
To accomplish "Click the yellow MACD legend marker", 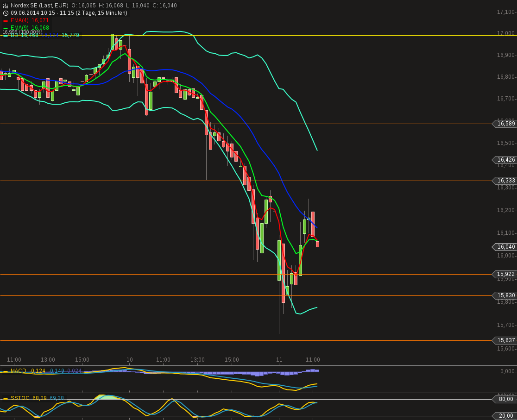I will 5,371.
